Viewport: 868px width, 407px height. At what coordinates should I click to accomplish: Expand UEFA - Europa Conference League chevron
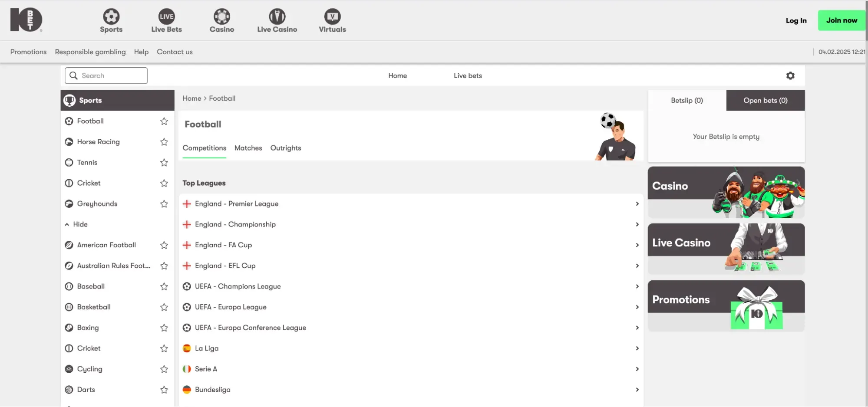coord(637,328)
